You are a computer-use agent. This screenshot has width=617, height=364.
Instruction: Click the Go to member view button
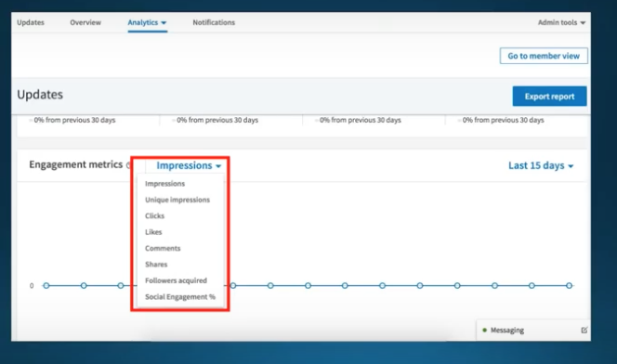(x=544, y=56)
